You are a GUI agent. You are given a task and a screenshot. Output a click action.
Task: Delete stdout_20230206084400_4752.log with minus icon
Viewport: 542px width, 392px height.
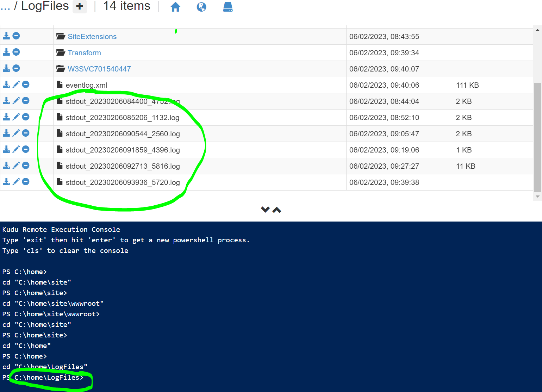(25, 100)
